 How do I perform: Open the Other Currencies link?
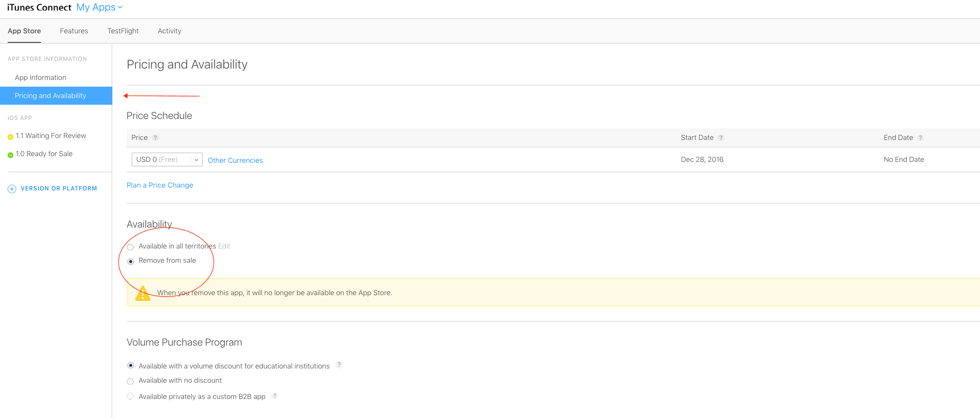235,160
